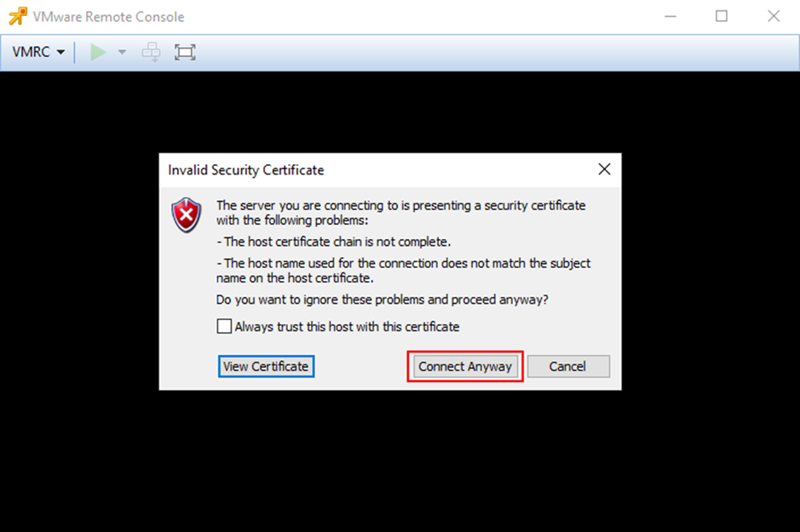Click the VMware Remote Console title text
The image size is (800, 532).
tap(108, 17)
